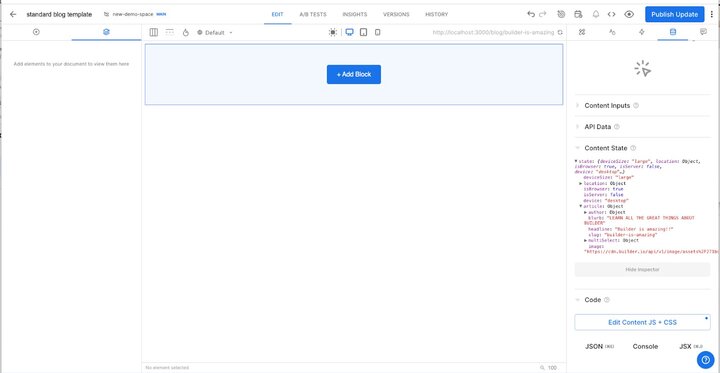Collapse the article Object node
The width and height of the screenshot is (720, 373).
pos(581,206)
